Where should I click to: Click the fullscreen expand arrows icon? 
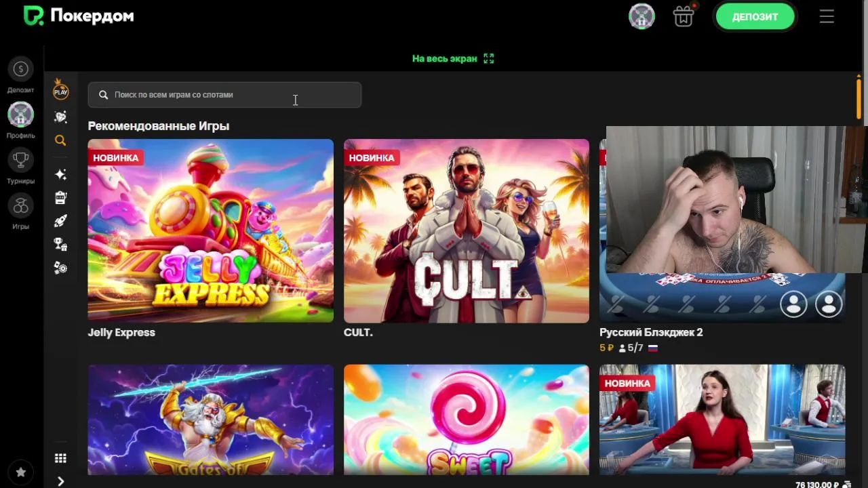pyautogui.click(x=489, y=58)
